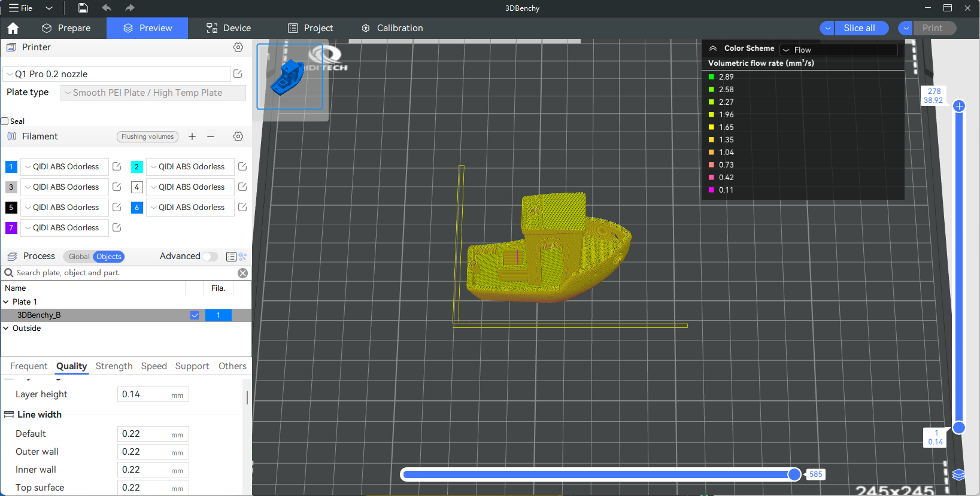Click the compare presets icon
Screen dimensions: 980x496
click(x=243, y=257)
